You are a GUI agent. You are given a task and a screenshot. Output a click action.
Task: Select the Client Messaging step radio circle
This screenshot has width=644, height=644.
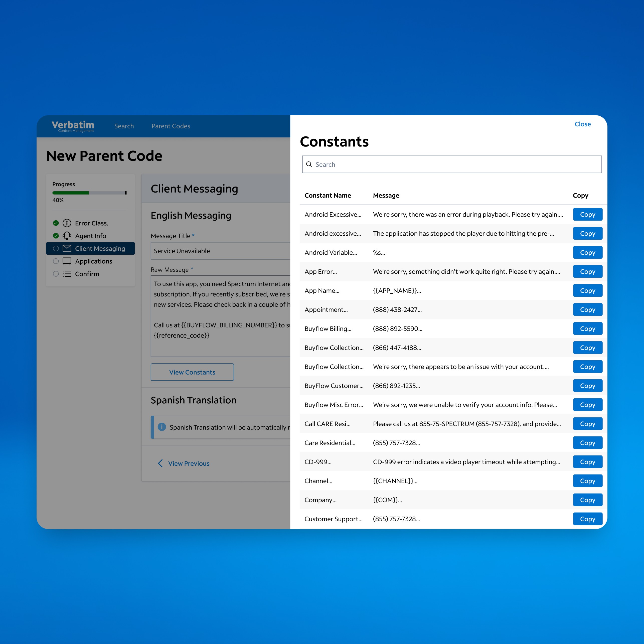(x=56, y=248)
